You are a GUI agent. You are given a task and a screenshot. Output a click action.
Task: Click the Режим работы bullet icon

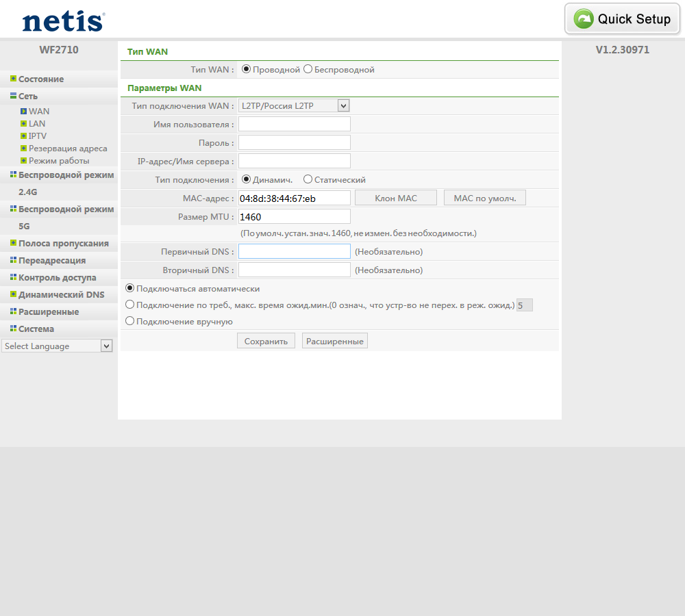(x=23, y=160)
